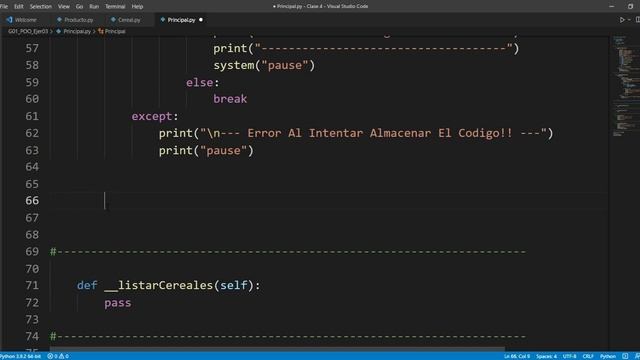This screenshot has height=360, width=640.
Task: Click the VS Code icon on the Welcome tab
Action: [x=9, y=20]
